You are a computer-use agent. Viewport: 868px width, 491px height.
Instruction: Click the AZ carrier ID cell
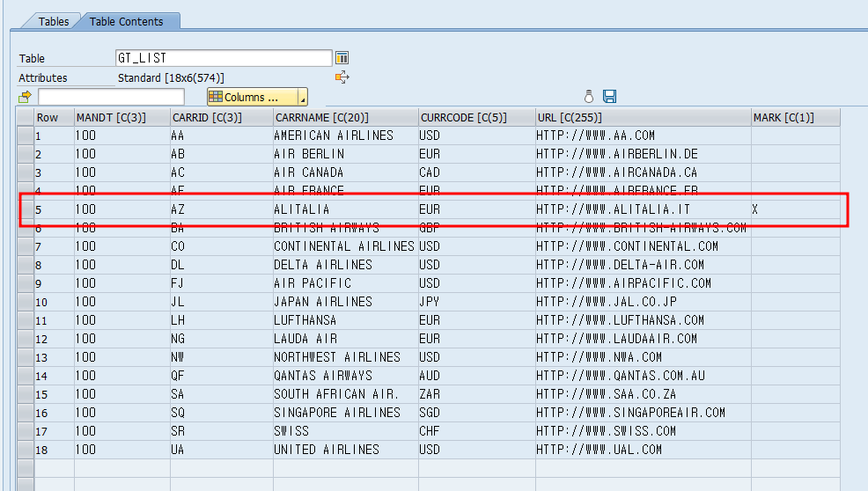tap(222, 209)
